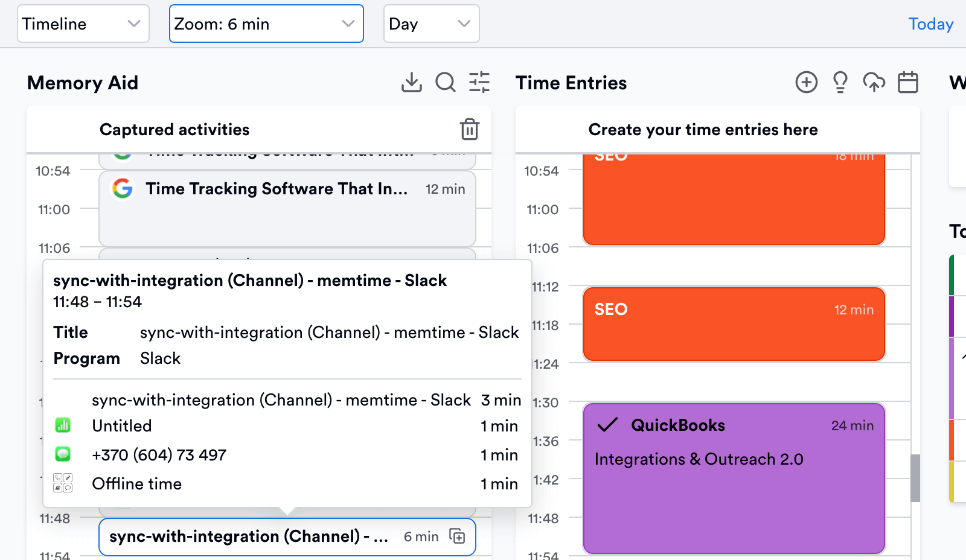Click the Offline time grid icon
The image size is (966, 560).
pos(63,483)
